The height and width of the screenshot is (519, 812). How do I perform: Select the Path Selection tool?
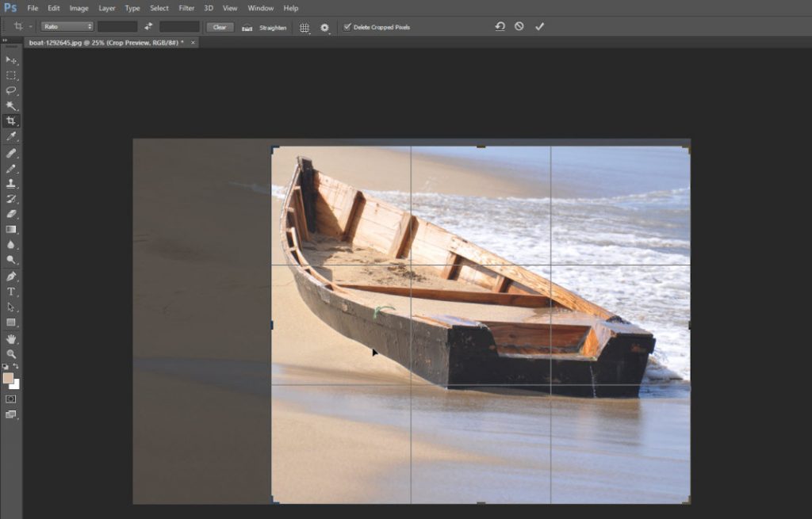tap(11, 307)
